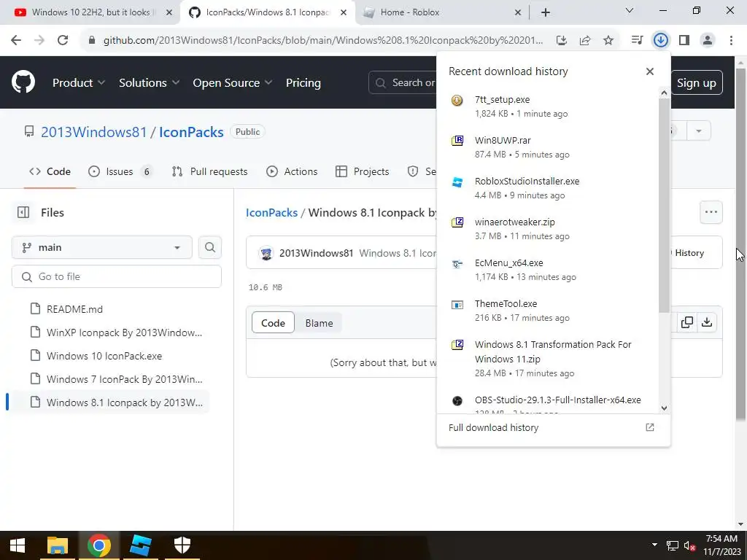
Task: Focus the Go to file input
Action: (116, 276)
